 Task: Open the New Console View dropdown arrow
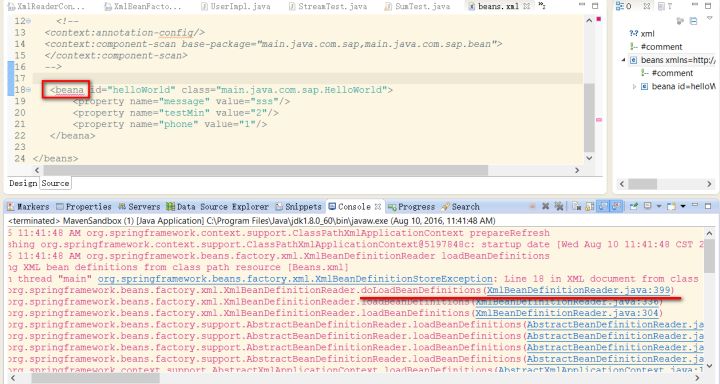pyautogui.click(x=683, y=206)
